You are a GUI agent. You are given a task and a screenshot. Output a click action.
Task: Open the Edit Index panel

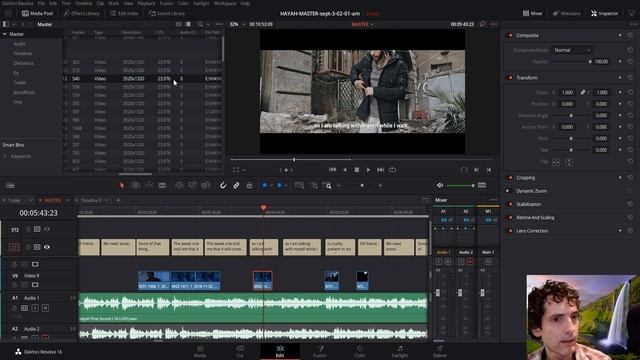[124, 13]
